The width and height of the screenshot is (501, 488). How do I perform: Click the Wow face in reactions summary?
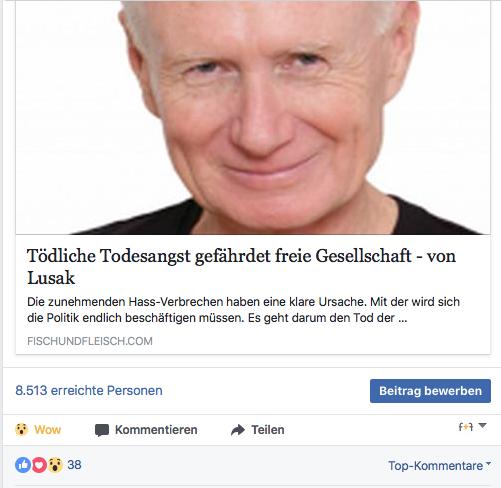55,465
